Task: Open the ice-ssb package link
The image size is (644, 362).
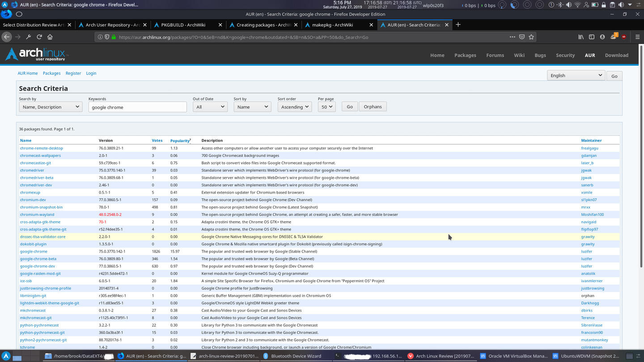Action: pos(26,281)
